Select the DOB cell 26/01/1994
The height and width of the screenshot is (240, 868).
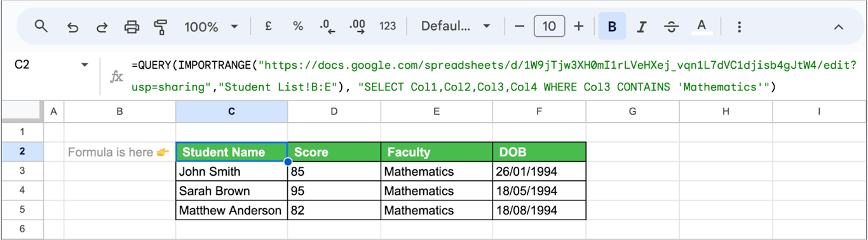pos(539,171)
